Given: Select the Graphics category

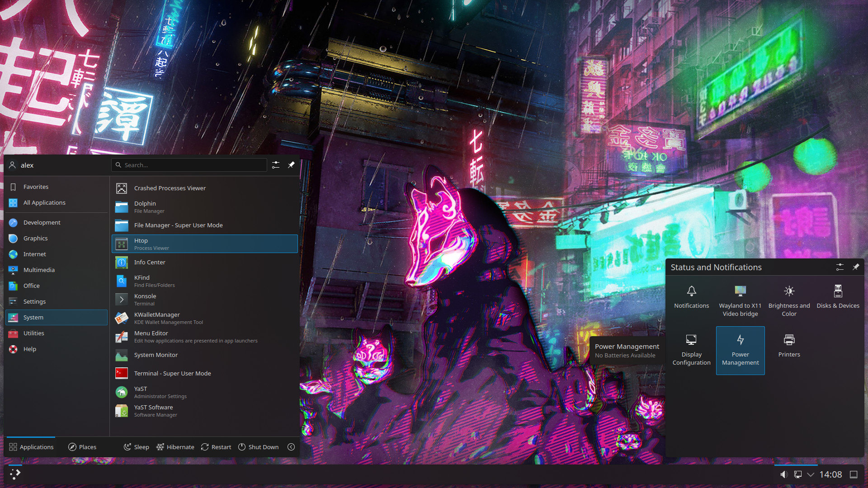Looking at the screenshot, I should click(57, 238).
